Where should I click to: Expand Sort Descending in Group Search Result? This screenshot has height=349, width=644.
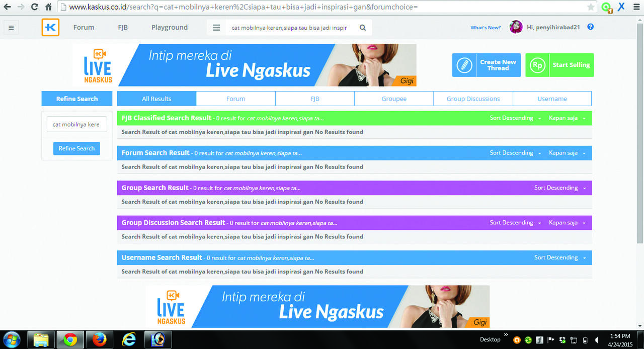(x=560, y=188)
